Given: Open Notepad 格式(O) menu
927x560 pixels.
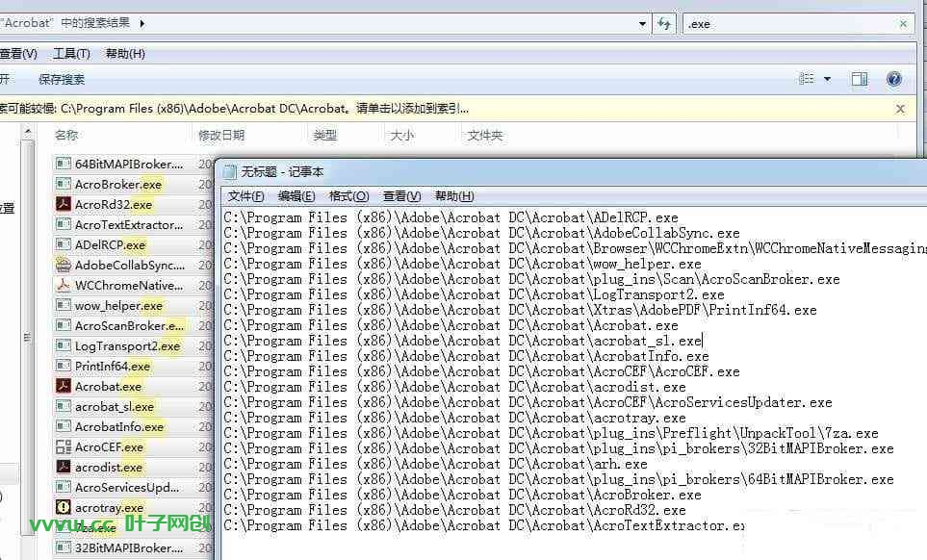Looking at the screenshot, I should click(348, 196).
